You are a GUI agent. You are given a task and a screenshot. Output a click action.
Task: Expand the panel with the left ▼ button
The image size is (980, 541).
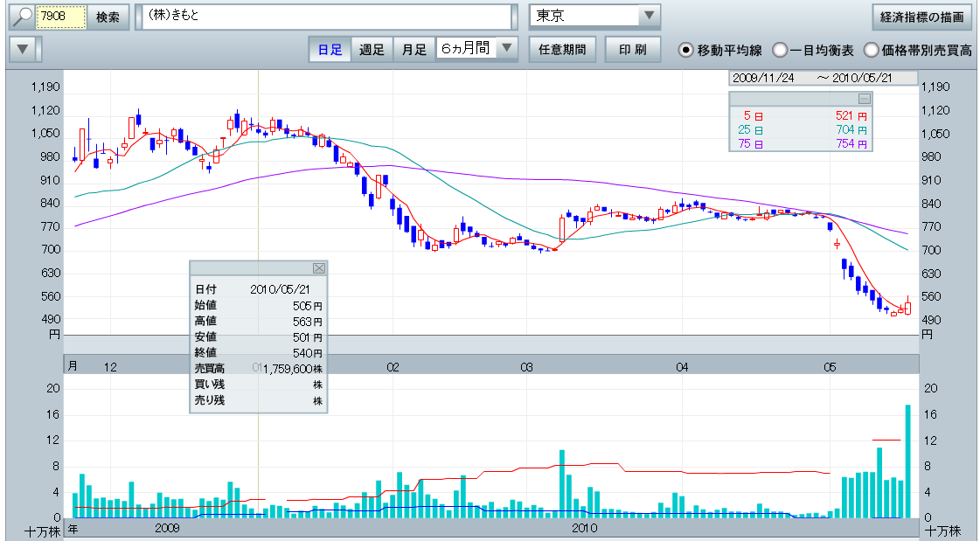[24, 50]
